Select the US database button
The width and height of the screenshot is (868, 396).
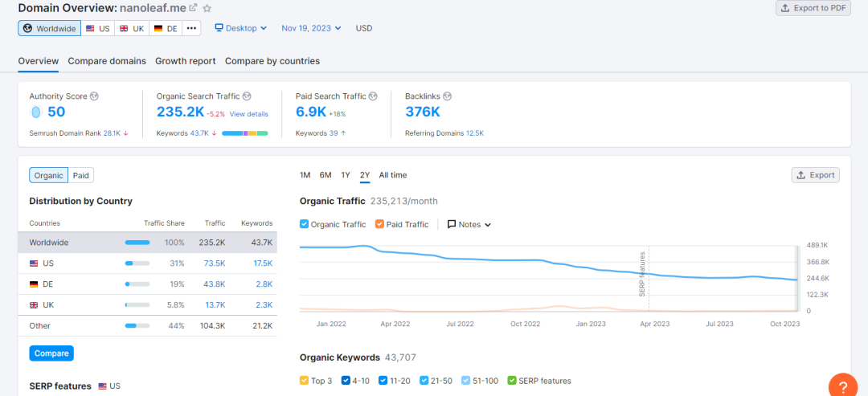pyautogui.click(x=98, y=28)
